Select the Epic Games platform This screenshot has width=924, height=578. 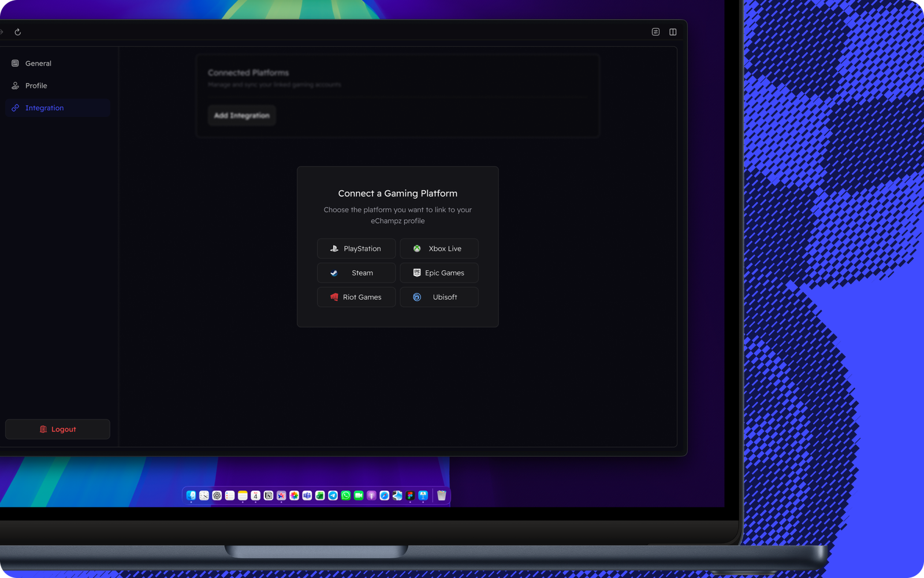[439, 273]
